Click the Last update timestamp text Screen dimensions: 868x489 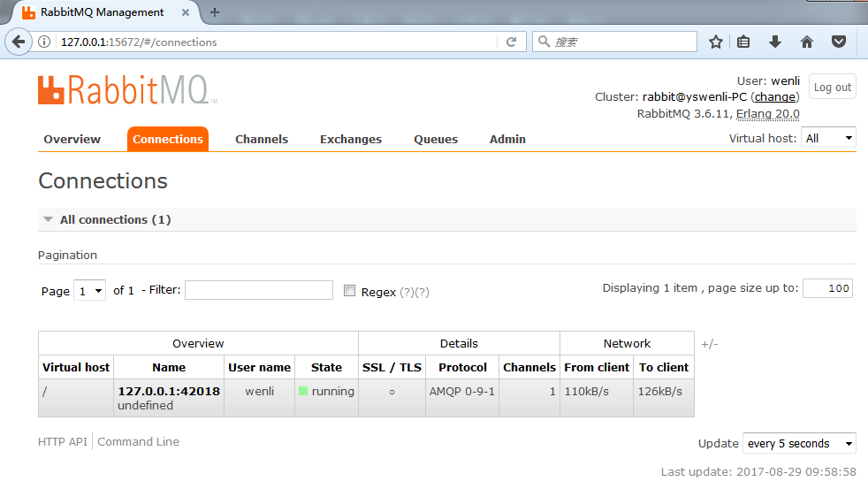[758, 472]
